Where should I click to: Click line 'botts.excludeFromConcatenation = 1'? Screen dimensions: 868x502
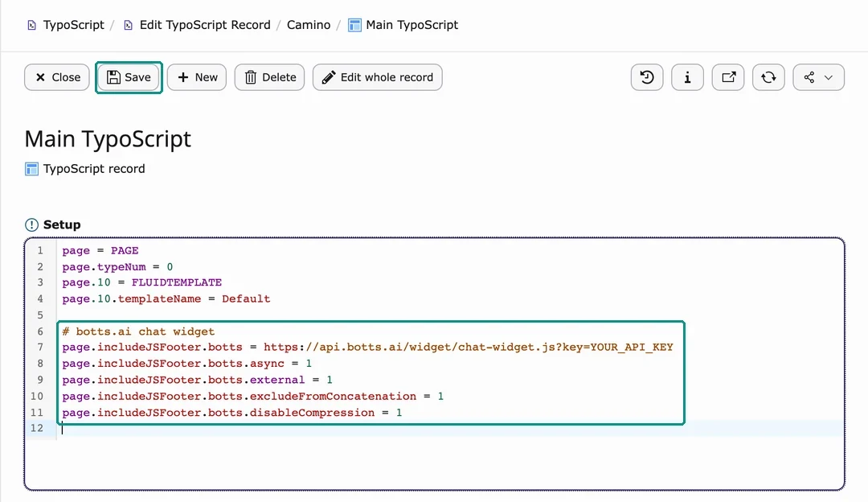253,396
